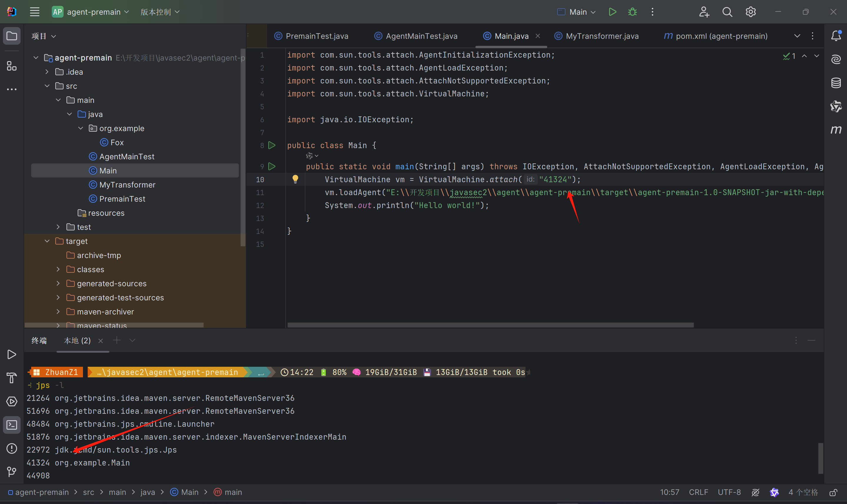847x504 pixels.
Task: Collapse the target folder in project tree
Action: click(x=47, y=241)
